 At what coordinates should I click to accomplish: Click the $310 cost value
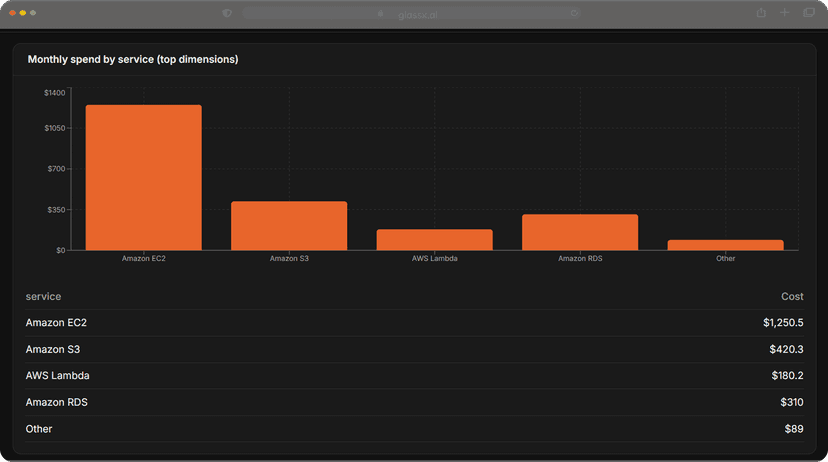click(x=792, y=402)
